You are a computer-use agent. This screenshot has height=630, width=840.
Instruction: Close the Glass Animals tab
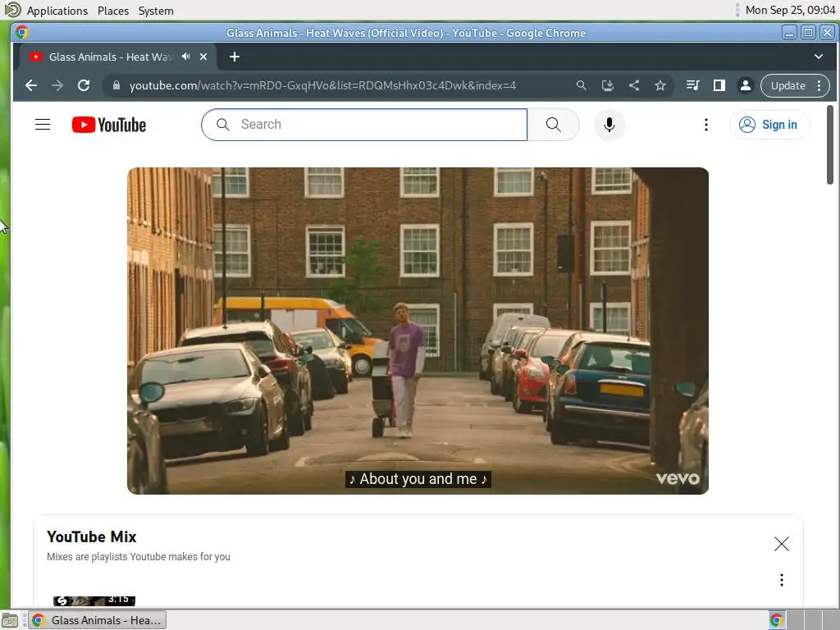tap(203, 57)
